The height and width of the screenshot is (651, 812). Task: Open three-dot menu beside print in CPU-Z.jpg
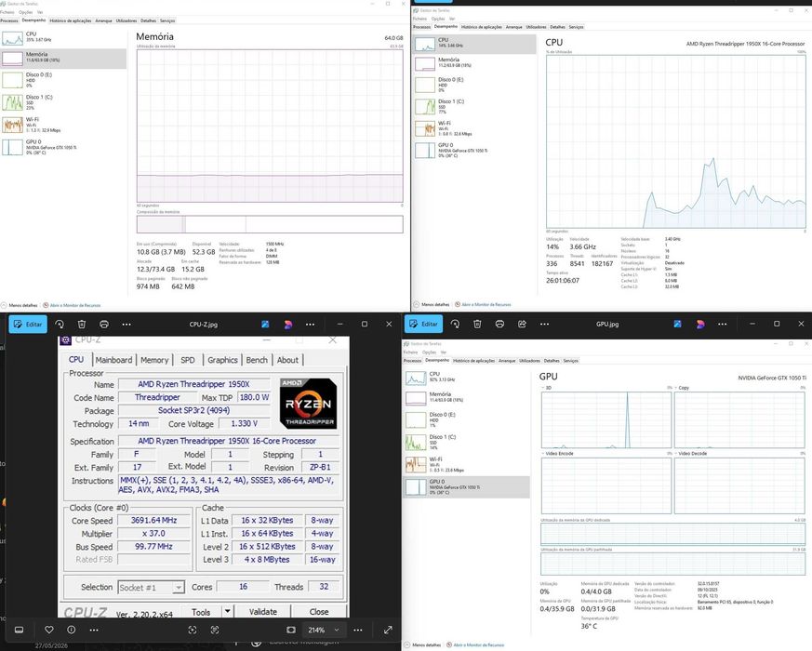[126, 325]
